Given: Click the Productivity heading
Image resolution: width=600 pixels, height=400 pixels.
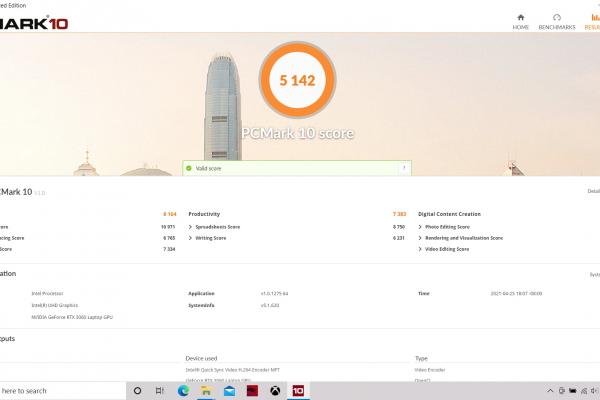Looking at the screenshot, I should (204, 214).
